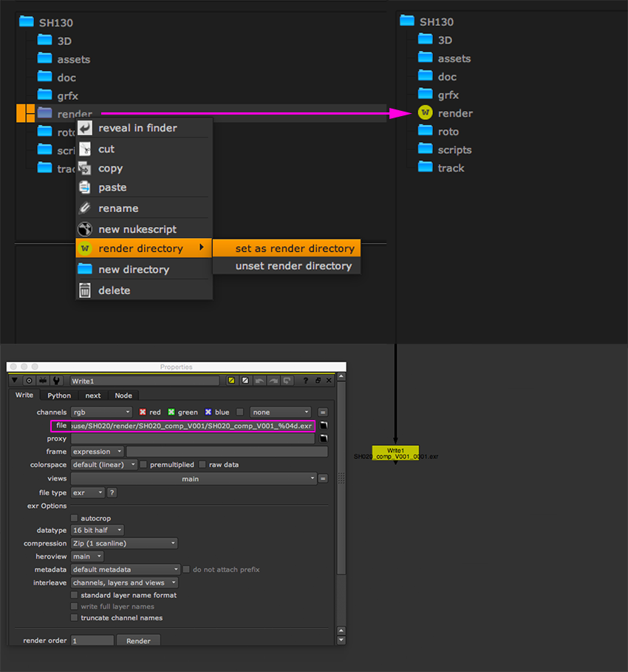The width and height of the screenshot is (628, 672).
Task: Expand the channels rgb dropdown
Action: 101,412
